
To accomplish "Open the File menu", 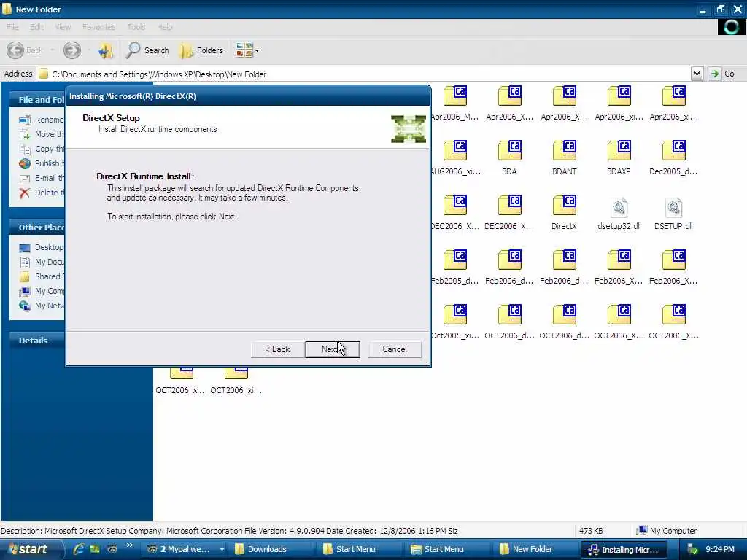I will pyautogui.click(x=12, y=27).
